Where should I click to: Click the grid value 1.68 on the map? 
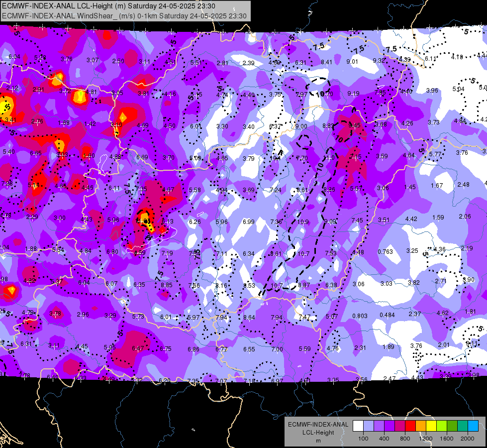[x=64, y=123]
